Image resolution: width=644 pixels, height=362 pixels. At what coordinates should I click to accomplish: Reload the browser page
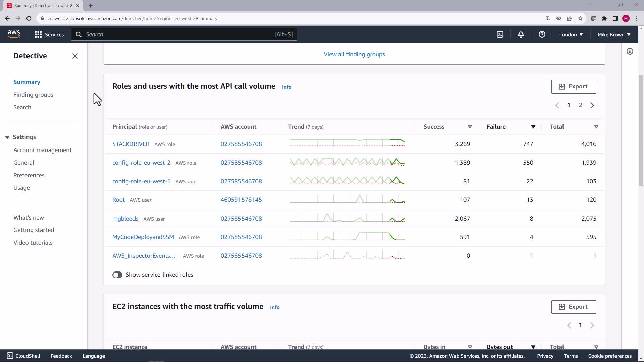29,18
